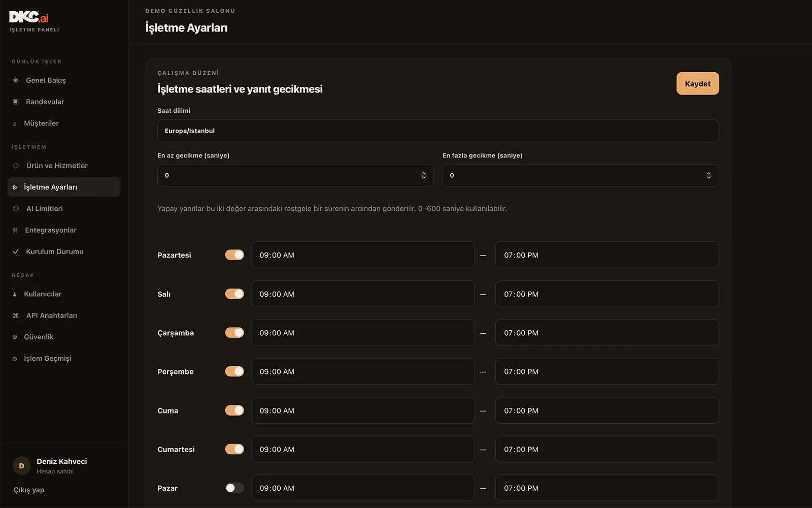
Task: Click the Güvenlik icon
Action: click(x=15, y=337)
